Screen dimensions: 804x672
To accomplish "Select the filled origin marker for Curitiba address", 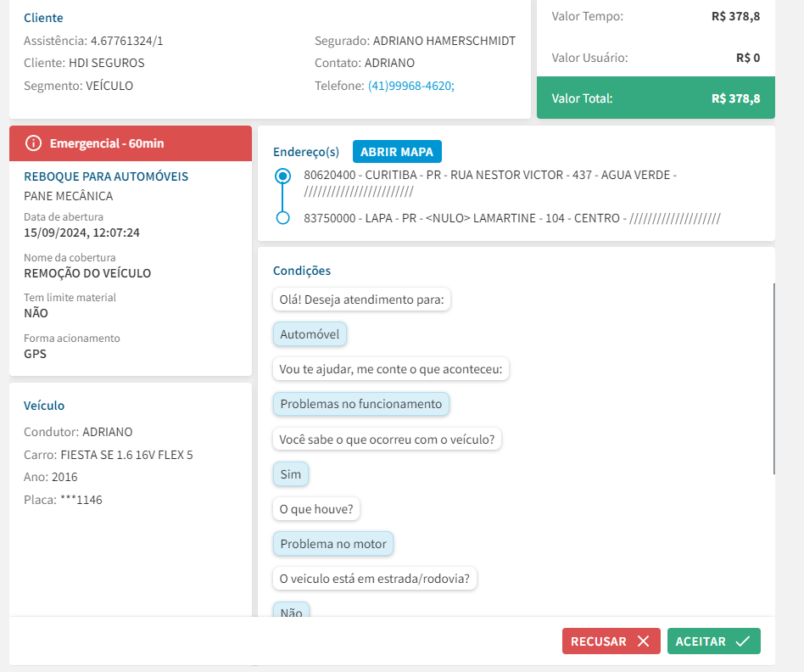I will click(x=283, y=176).
